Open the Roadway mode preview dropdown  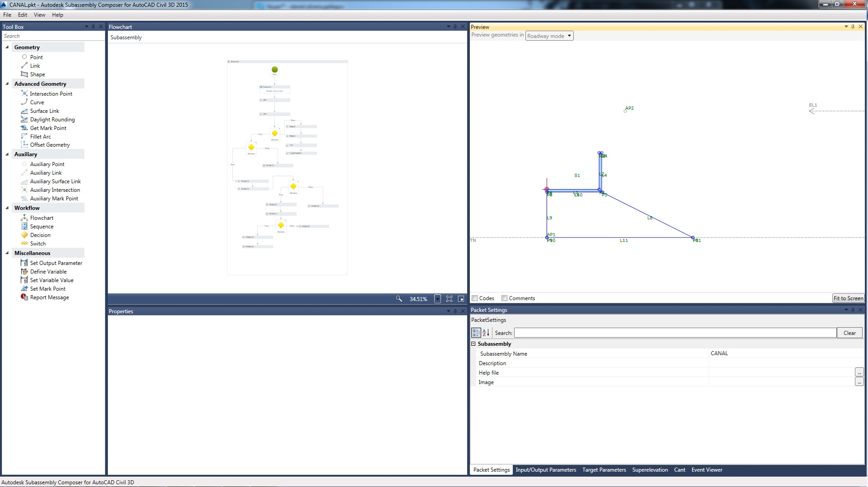click(569, 36)
